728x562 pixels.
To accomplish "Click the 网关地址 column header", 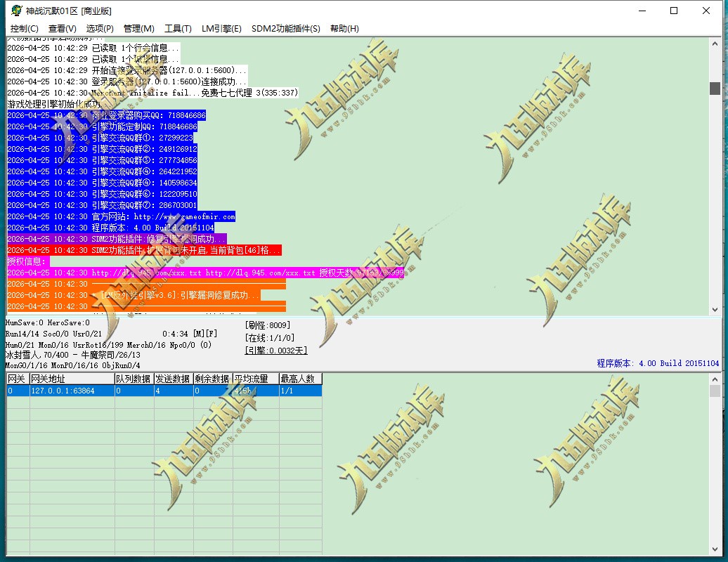I will 72,379.
